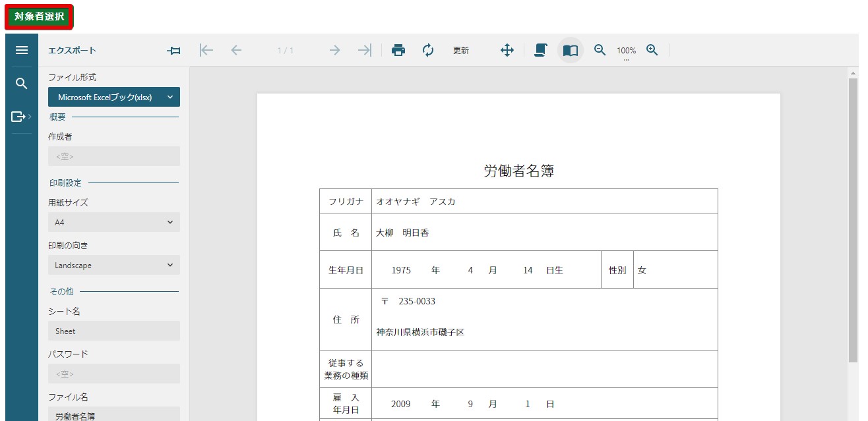Open the search panel icon
The height and width of the screenshot is (421, 868).
(22, 84)
